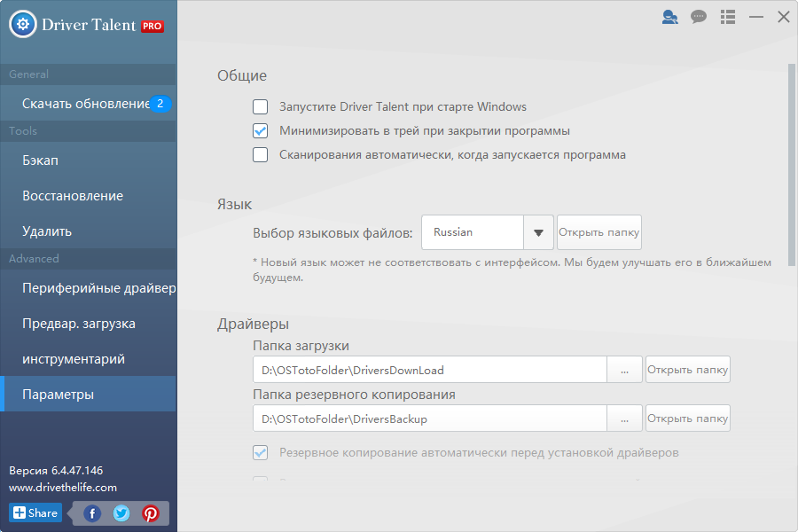Go to Восстановление section

tap(88, 196)
